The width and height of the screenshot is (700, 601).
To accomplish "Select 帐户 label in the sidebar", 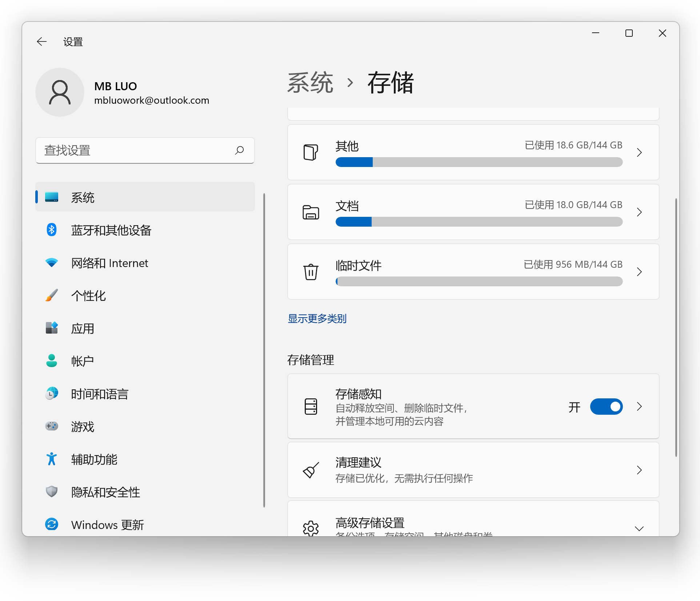I will (83, 361).
